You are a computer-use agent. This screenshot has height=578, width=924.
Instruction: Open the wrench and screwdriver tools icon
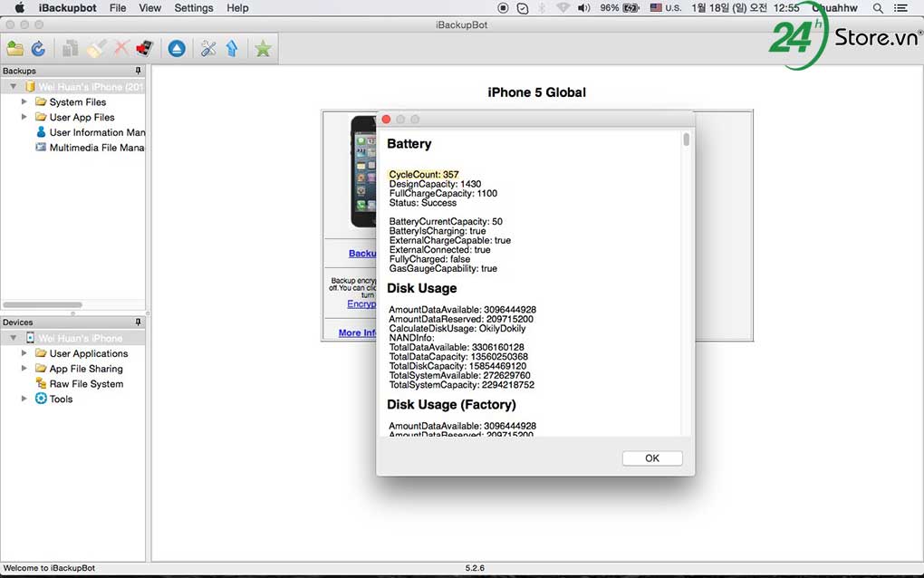point(208,49)
